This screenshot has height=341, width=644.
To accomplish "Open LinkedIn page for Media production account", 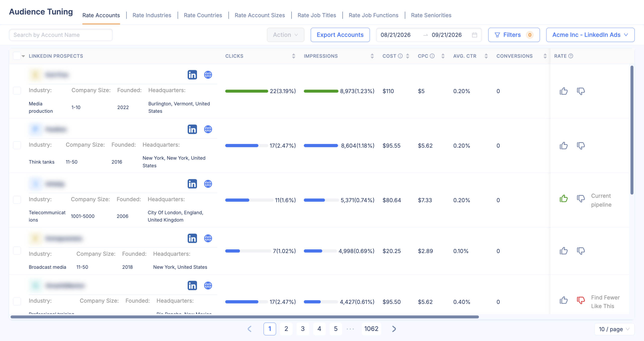I will 192,75.
